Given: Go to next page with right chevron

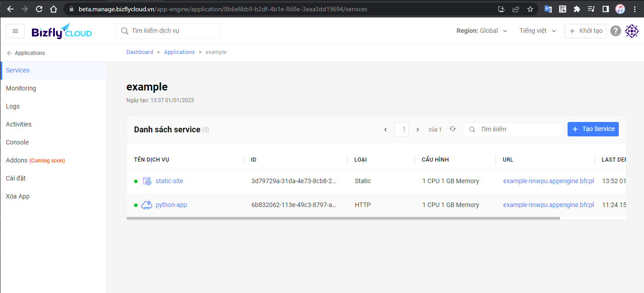Looking at the screenshot, I should pos(418,129).
